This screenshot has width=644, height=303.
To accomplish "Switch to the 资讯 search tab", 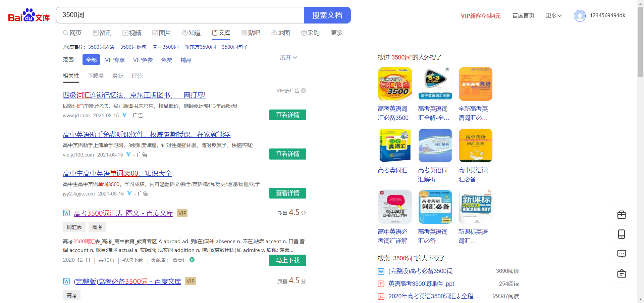I will point(102,33).
